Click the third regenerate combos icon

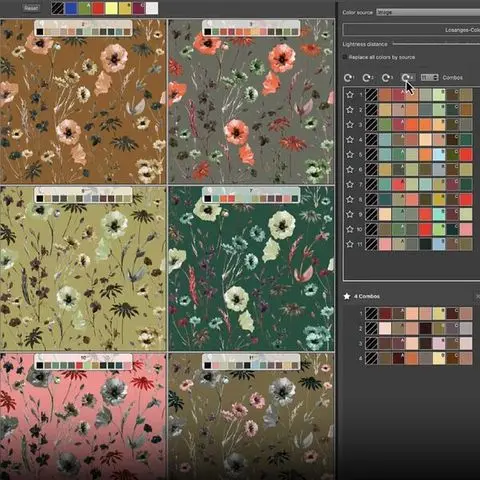click(387, 78)
